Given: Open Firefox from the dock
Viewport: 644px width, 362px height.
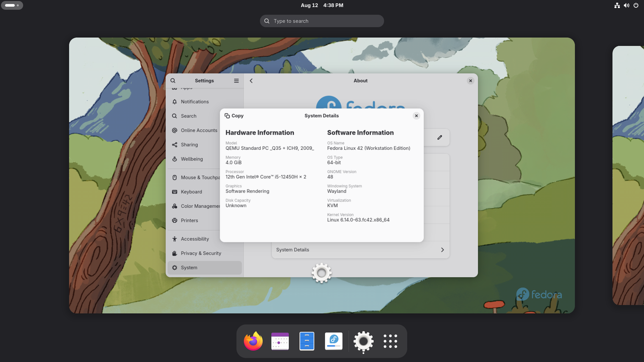Looking at the screenshot, I should pyautogui.click(x=253, y=341).
